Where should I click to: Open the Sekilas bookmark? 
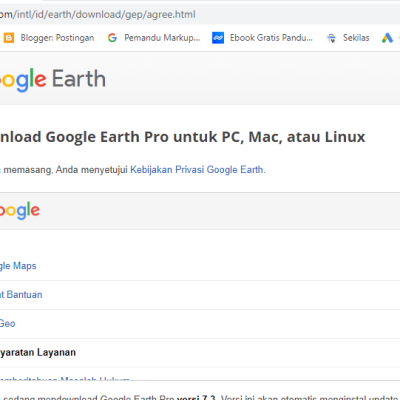pyautogui.click(x=356, y=38)
